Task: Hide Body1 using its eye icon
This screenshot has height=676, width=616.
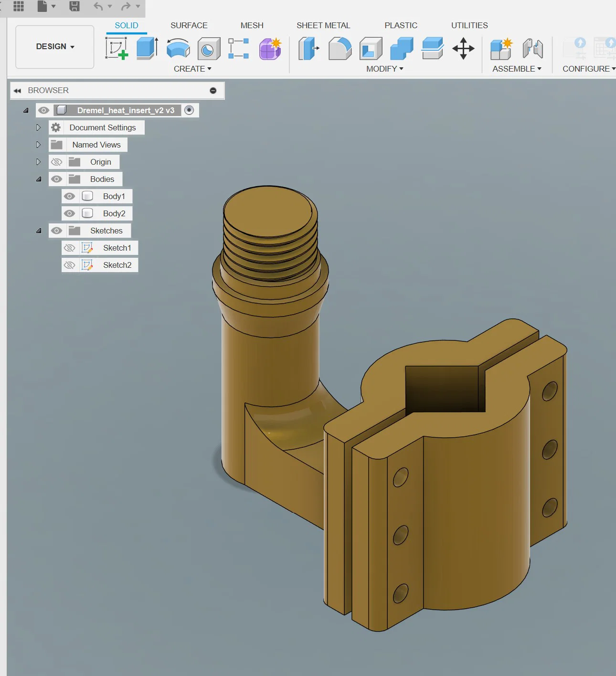Action: (x=70, y=196)
